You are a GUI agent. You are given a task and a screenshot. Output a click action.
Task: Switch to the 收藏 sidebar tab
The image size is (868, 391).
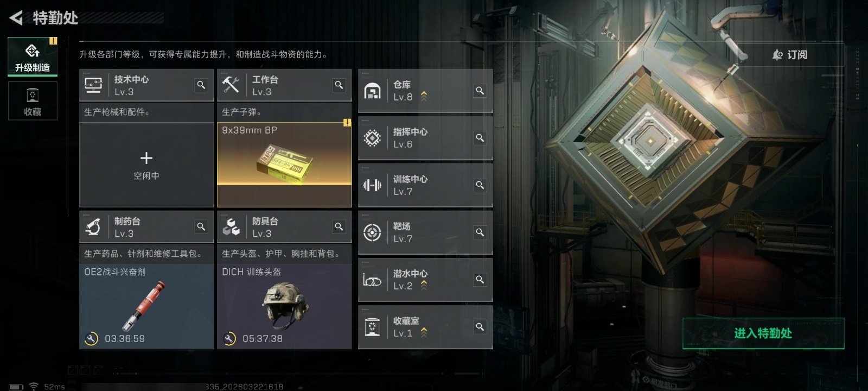coord(33,101)
